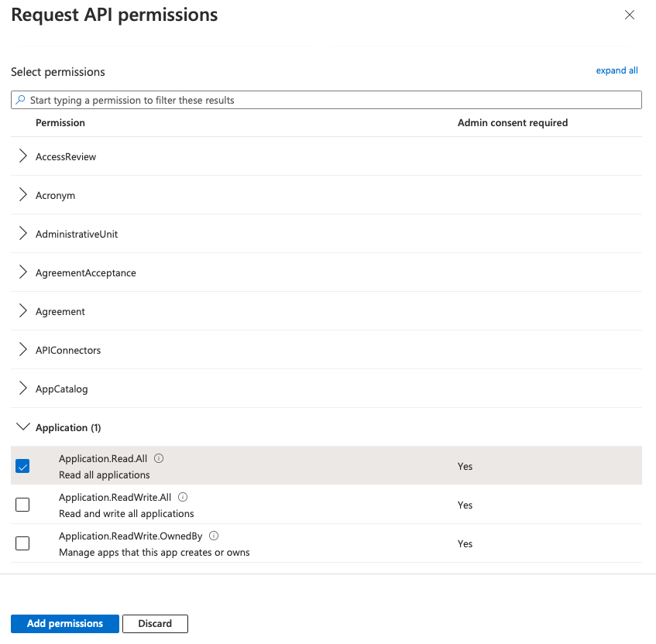Close the Request API permissions panel
The image size is (656, 644).
pyautogui.click(x=630, y=15)
